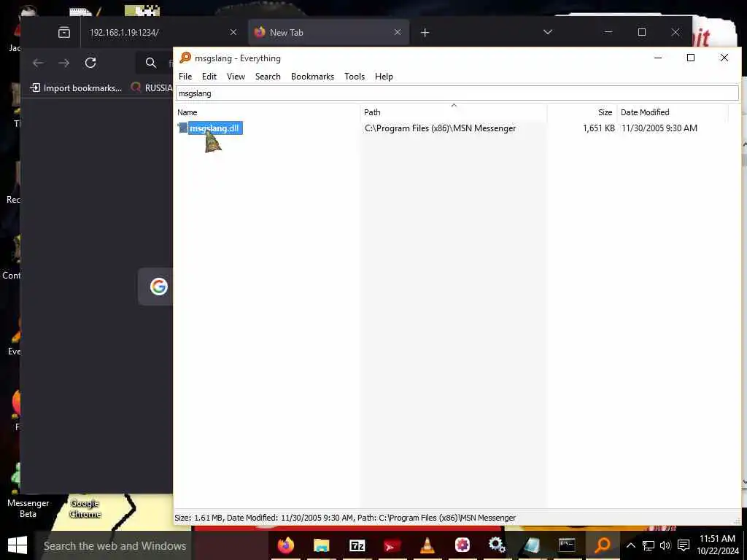Open the red arrow app on taskbar
747x560 pixels.
point(392,545)
